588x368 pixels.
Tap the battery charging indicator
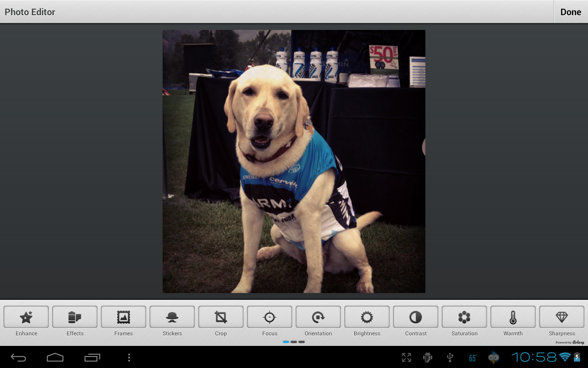[577, 357]
